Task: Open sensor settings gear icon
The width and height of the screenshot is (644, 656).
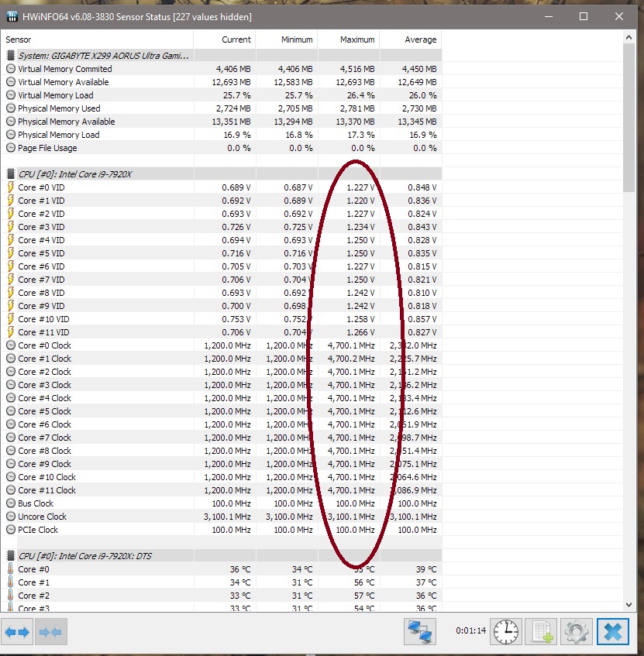Action: point(577,632)
